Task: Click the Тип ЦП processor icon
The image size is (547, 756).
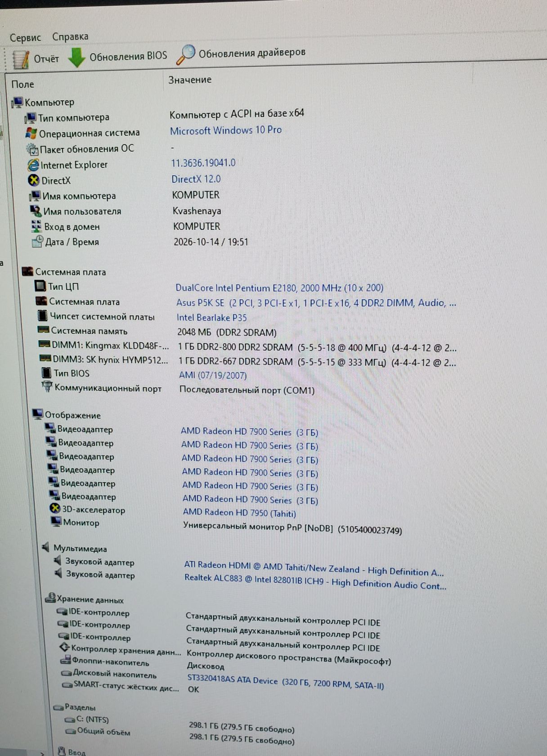Action: coord(40,286)
